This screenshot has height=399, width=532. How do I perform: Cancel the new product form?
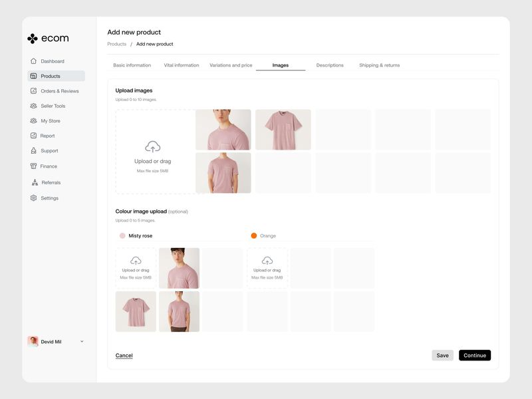point(123,355)
